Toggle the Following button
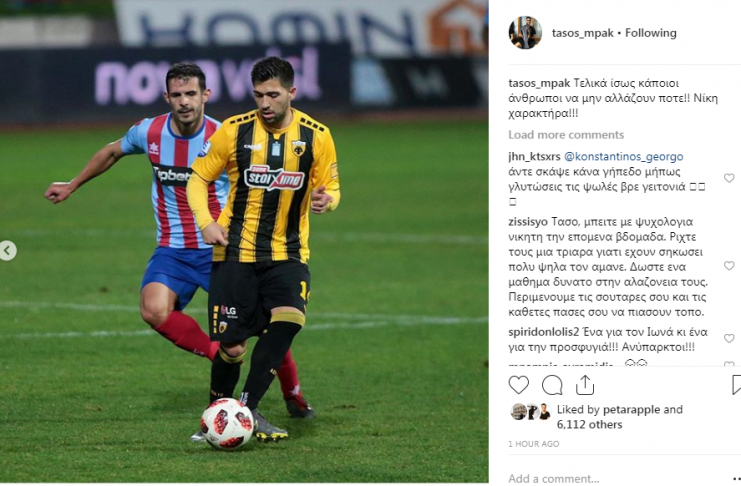 pos(651,33)
